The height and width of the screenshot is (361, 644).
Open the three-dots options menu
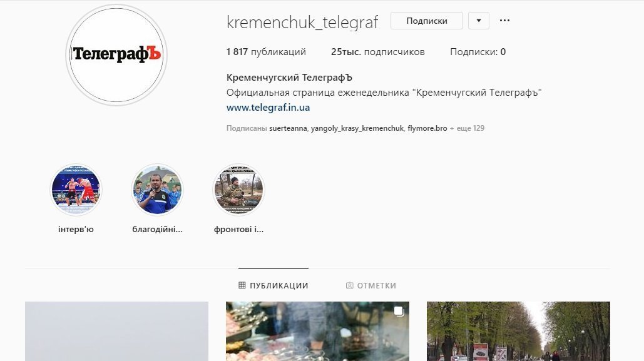pos(504,21)
